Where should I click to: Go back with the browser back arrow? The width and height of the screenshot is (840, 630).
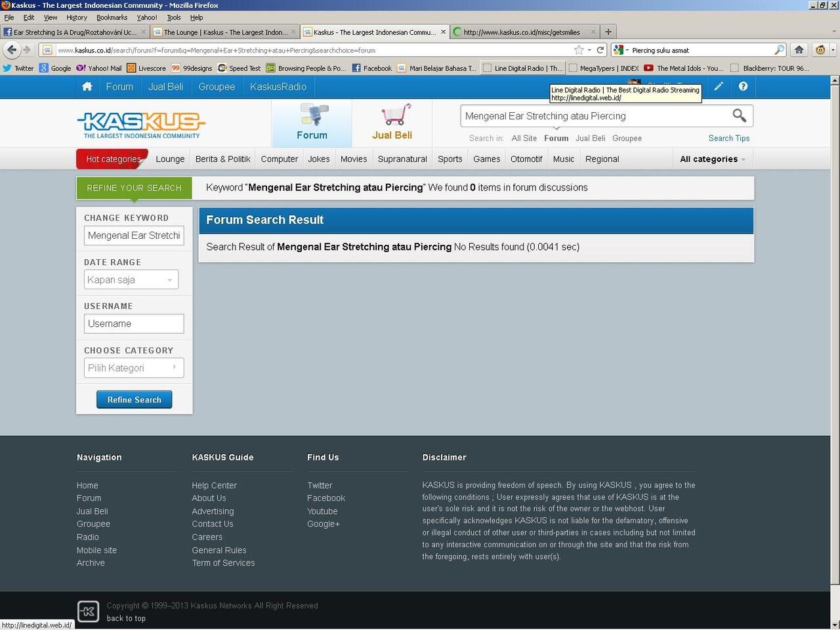click(x=11, y=50)
